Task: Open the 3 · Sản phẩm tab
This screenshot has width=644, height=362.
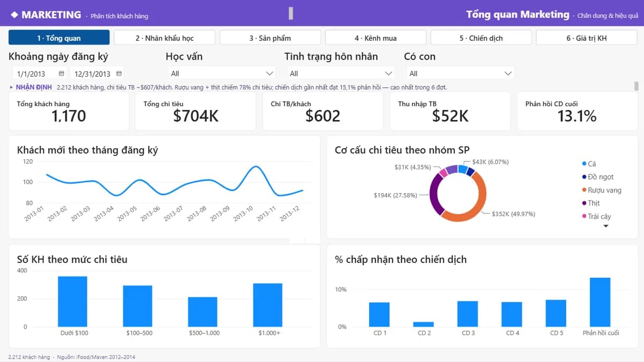Action: tap(270, 38)
